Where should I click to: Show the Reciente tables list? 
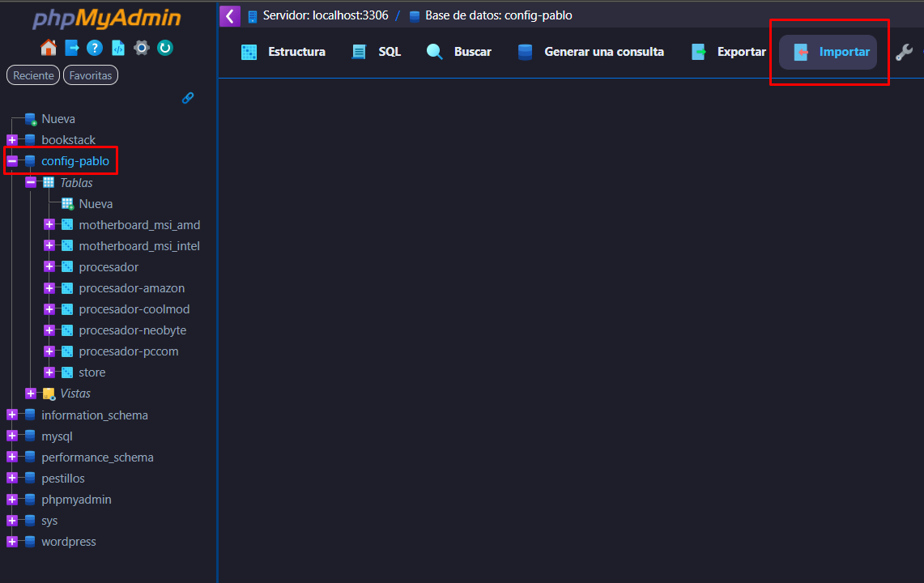point(33,75)
